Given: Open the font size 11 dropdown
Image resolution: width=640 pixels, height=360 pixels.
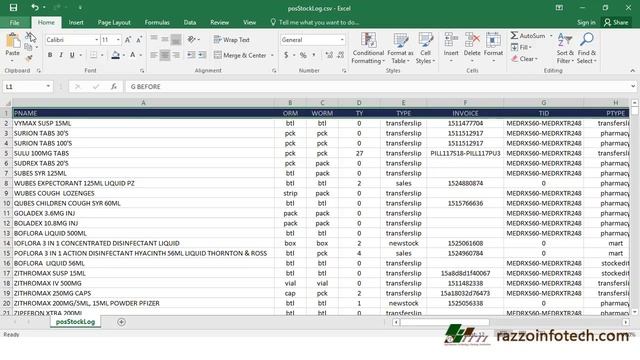Looking at the screenshot, I should click(x=118, y=40).
